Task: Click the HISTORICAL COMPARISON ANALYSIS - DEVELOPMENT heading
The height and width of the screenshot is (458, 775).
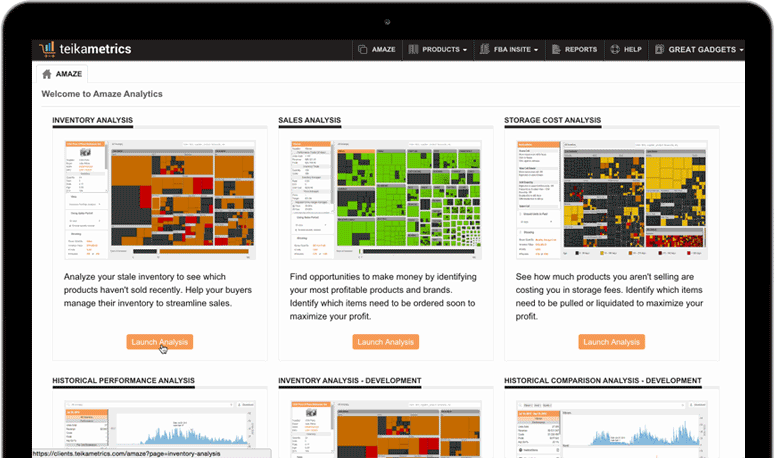Action: (603, 380)
